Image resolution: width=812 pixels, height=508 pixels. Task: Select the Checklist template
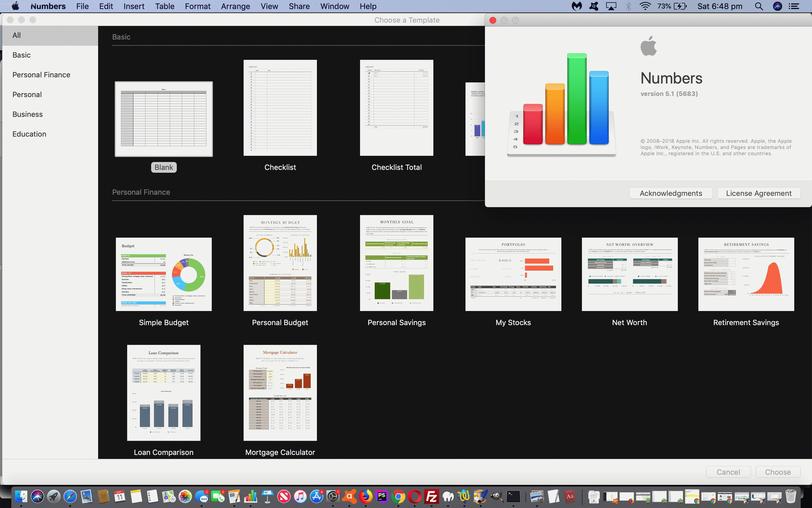coord(280,108)
